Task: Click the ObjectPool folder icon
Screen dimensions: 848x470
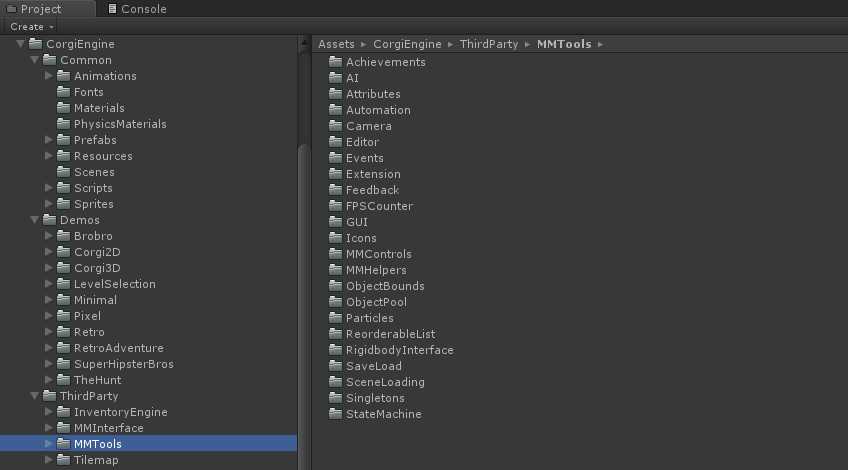Action: pos(335,302)
